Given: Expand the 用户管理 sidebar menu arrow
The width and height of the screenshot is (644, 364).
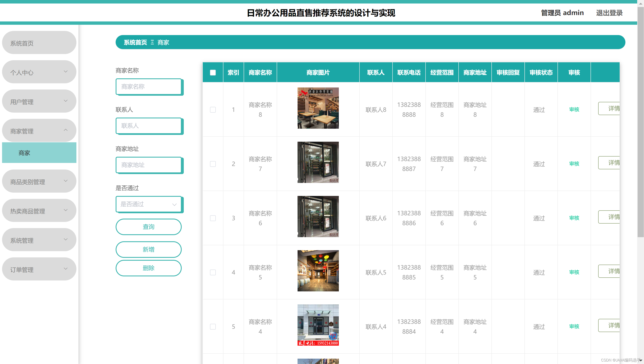Looking at the screenshot, I should click(x=66, y=101).
